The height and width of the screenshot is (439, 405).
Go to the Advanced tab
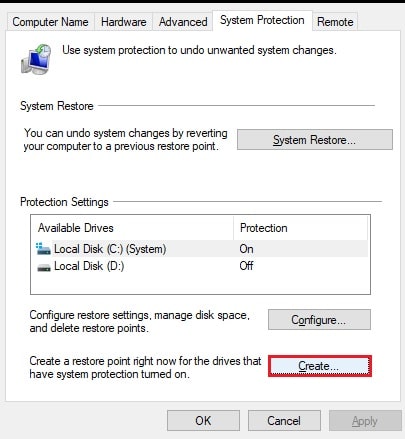183,22
